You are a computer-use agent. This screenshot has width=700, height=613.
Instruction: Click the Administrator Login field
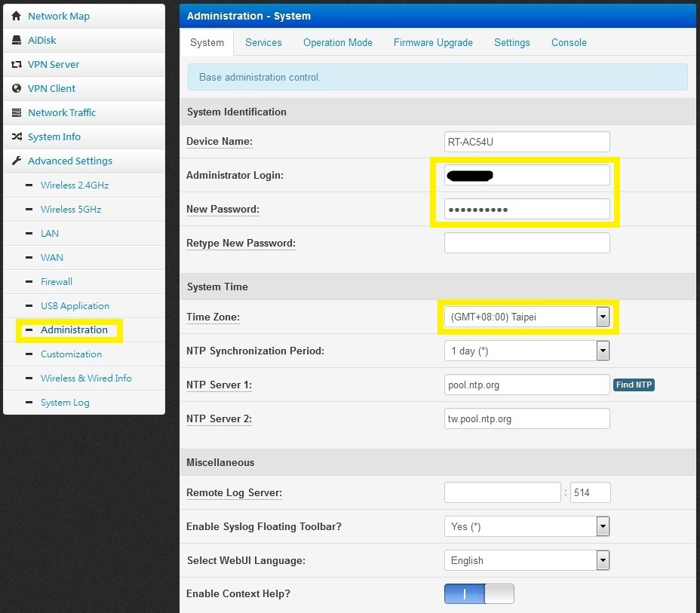pyautogui.click(x=527, y=175)
